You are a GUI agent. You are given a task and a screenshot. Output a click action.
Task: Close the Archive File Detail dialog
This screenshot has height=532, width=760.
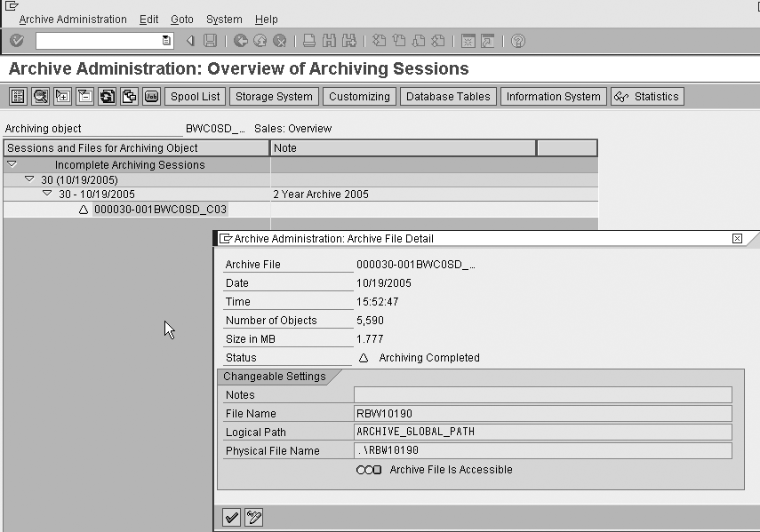click(x=737, y=238)
